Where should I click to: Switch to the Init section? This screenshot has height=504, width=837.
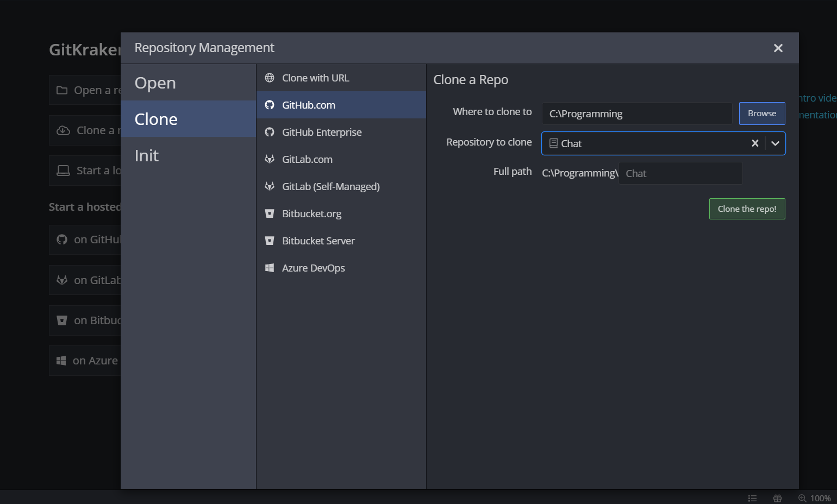147,155
